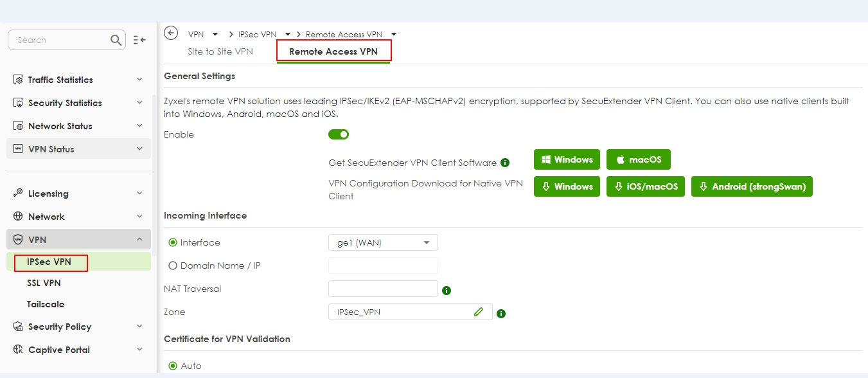868x378 pixels.
Task: Open Remote Access VPN breadcrumb dropdown arrow
Action: pyautogui.click(x=393, y=34)
